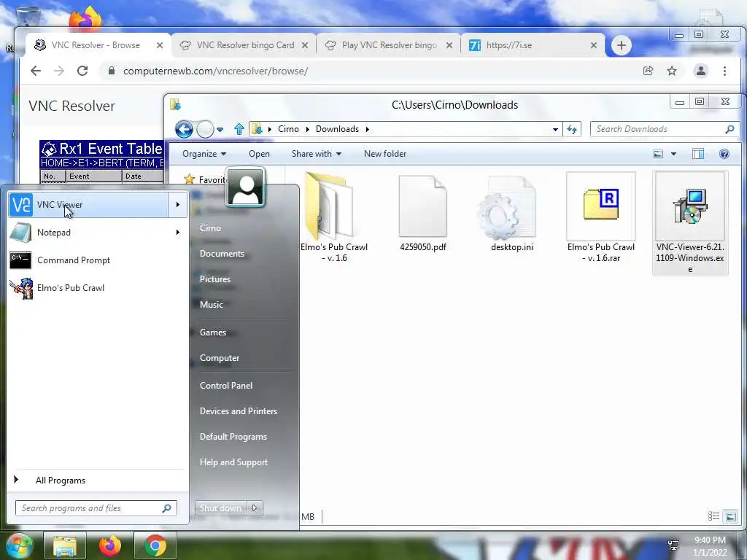Viewport: 747px width, 560px height.
Task: Open Help and Support
Action: [233, 462]
